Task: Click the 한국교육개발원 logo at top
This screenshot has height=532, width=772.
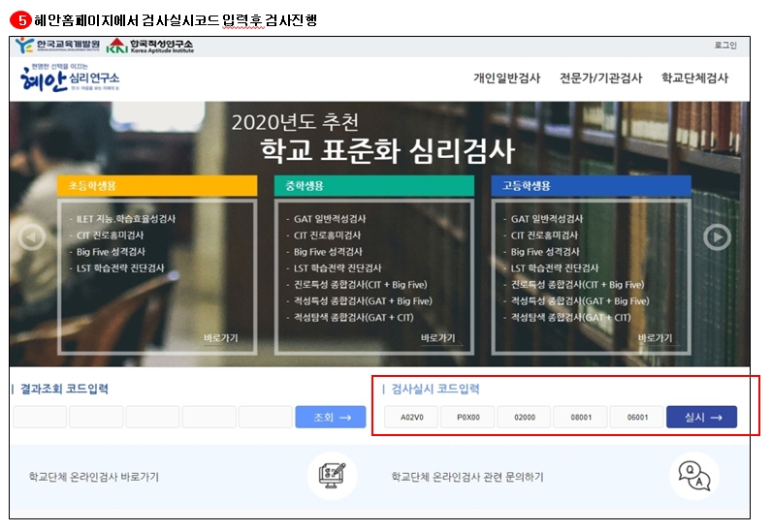Action: tap(57, 46)
